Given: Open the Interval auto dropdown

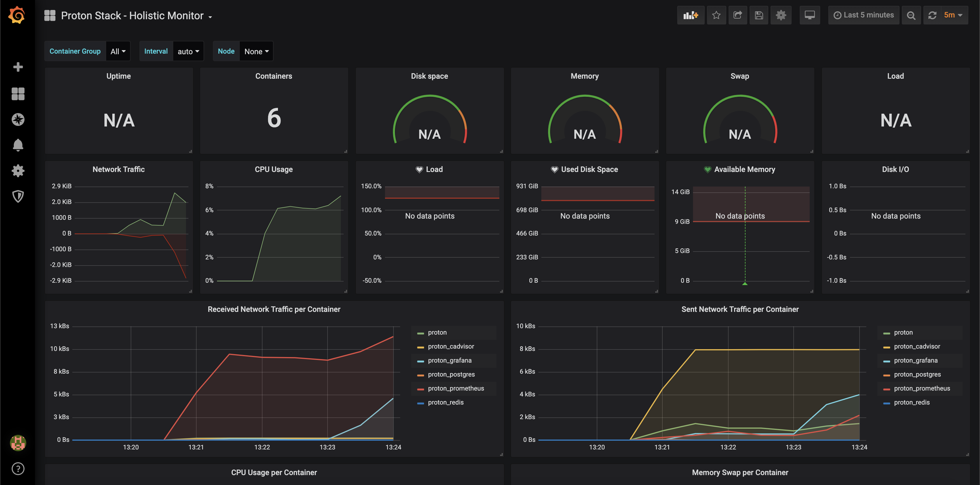Looking at the screenshot, I should tap(188, 51).
